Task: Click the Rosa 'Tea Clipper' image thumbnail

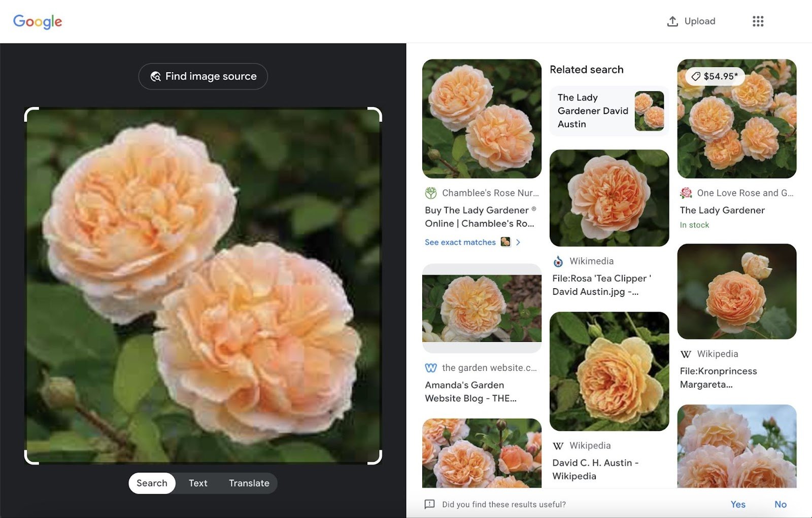Action: (x=608, y=198)
